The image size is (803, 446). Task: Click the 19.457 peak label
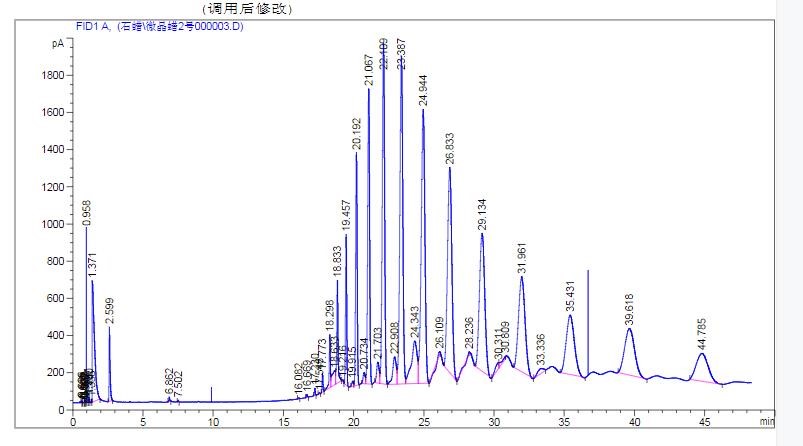point(346,216)
